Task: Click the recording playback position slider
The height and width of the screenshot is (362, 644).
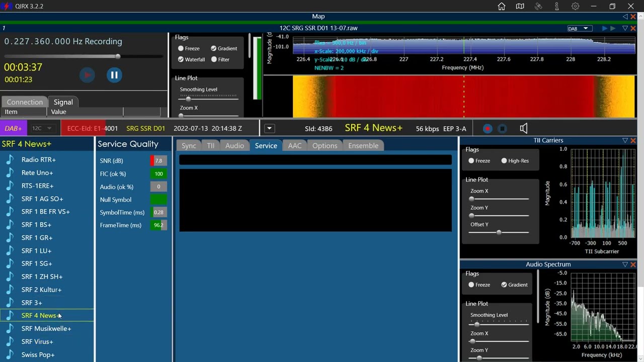Action: pos(84,56)
